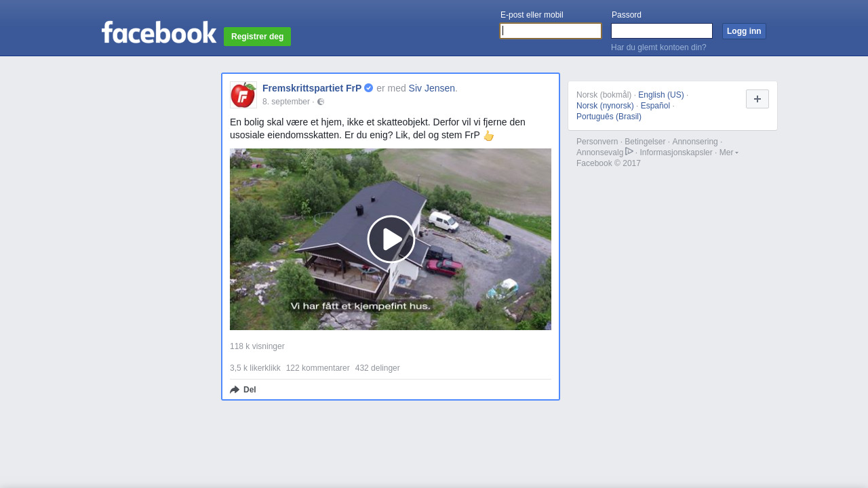Click the Registrer deg button
The height and width of the screenshot is (488, 868).
tap(257, 37)
